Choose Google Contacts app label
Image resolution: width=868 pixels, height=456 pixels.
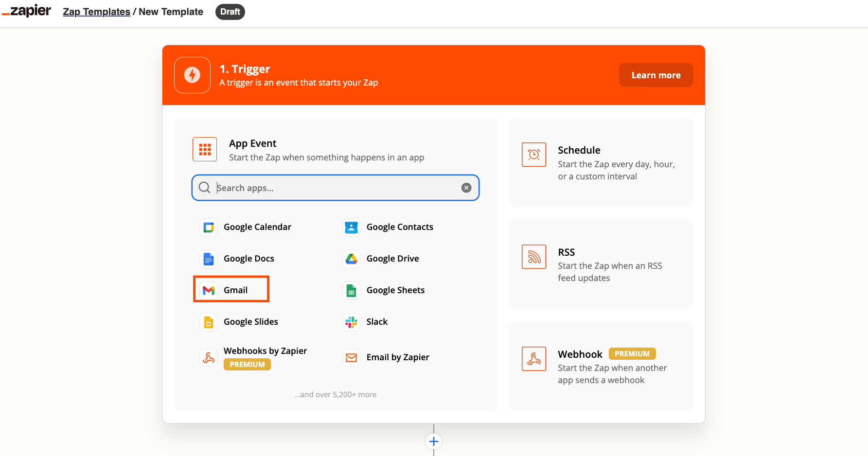coord(400,227)
